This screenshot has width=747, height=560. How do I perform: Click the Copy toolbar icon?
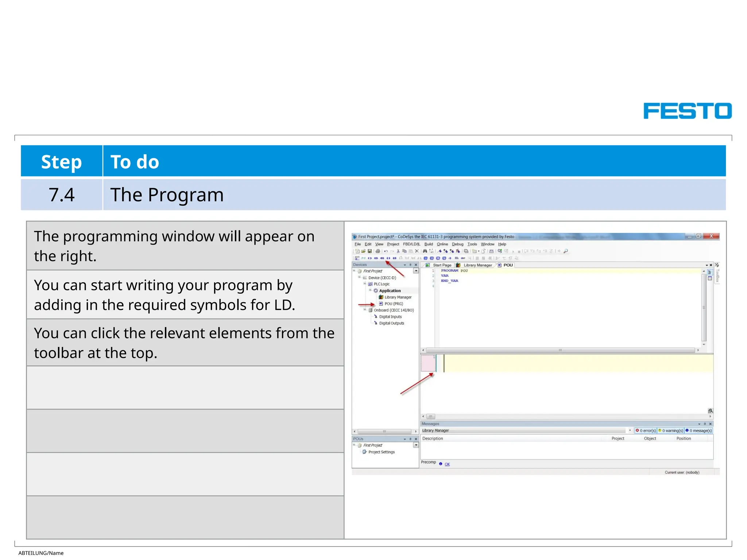[405, 251]
